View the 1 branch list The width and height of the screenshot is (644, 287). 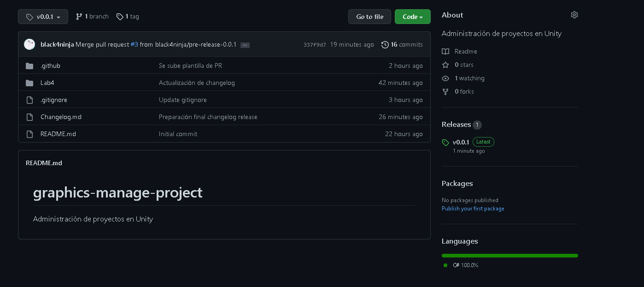[92, 17]
